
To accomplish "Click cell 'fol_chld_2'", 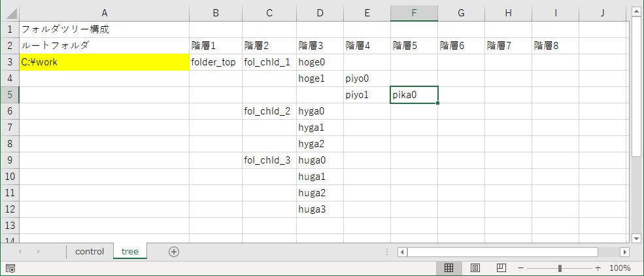I will (x=269, y=111).
